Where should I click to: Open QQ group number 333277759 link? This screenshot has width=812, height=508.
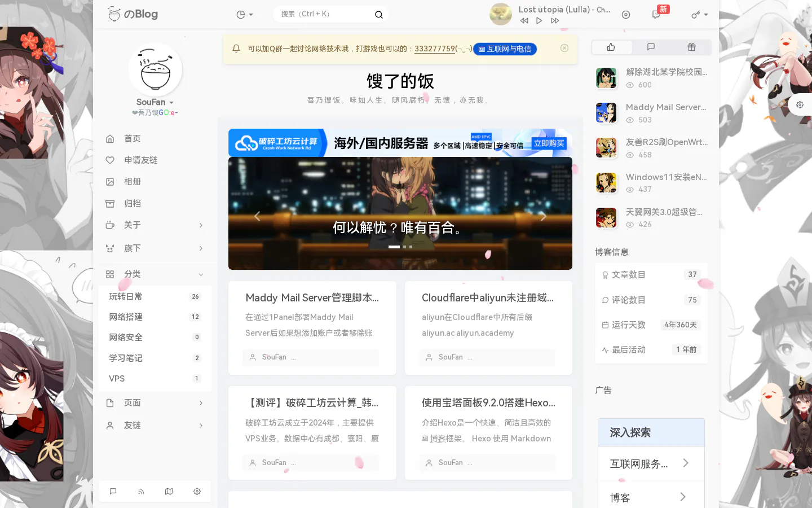pyautogui.click(x=435, y=49)
